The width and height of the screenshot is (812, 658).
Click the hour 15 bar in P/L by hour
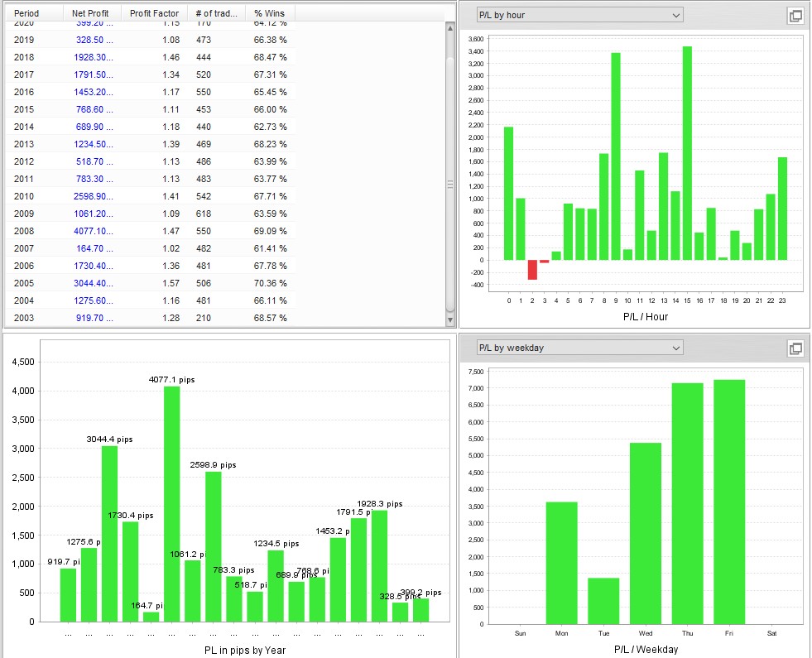687,153
